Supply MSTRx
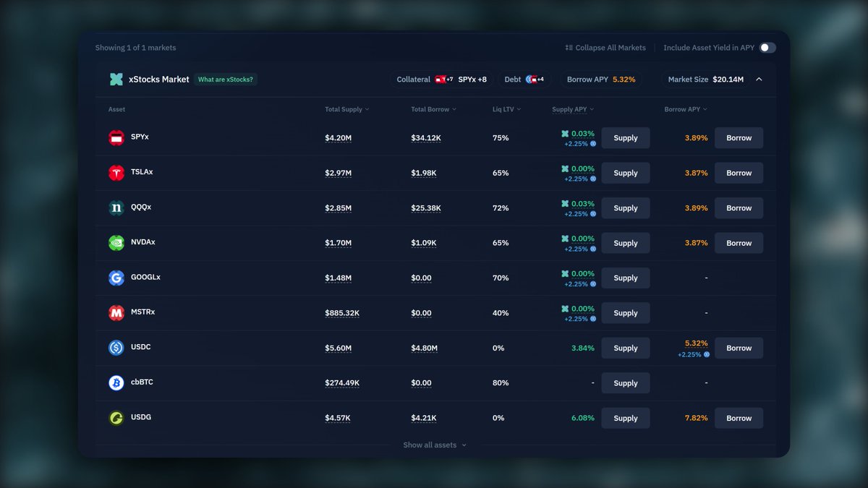Image resolution: width=868 pixels, height=488 pixels. pos(626,313)
